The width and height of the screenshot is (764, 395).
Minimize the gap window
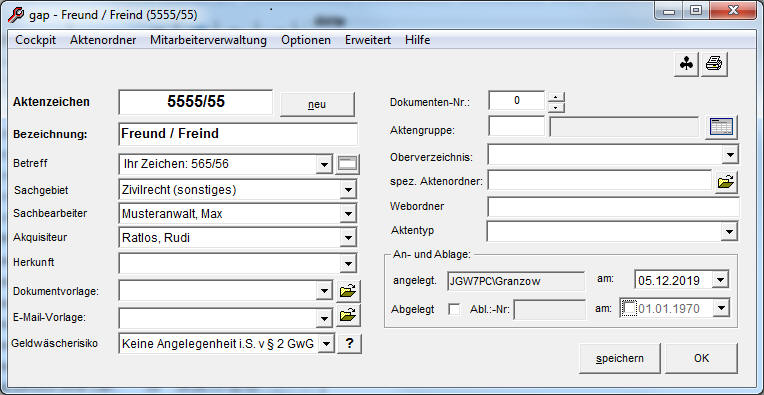[669, 11]
